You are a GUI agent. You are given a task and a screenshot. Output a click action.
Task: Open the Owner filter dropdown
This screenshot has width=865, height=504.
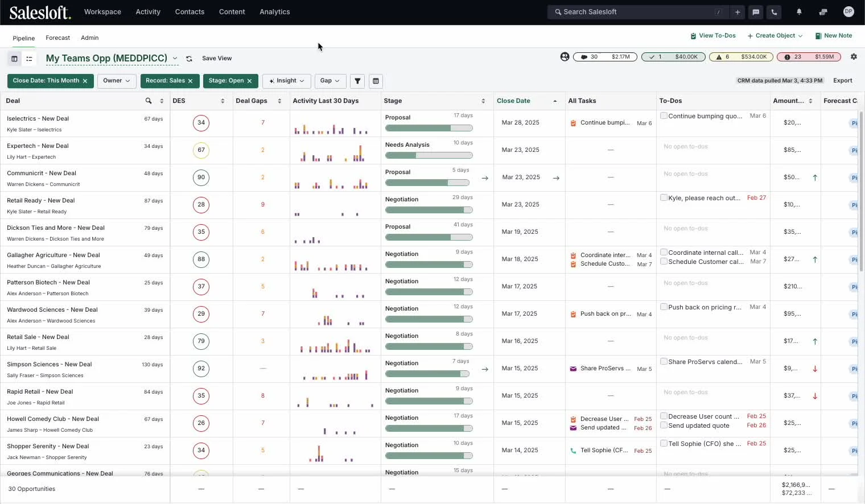117,81
